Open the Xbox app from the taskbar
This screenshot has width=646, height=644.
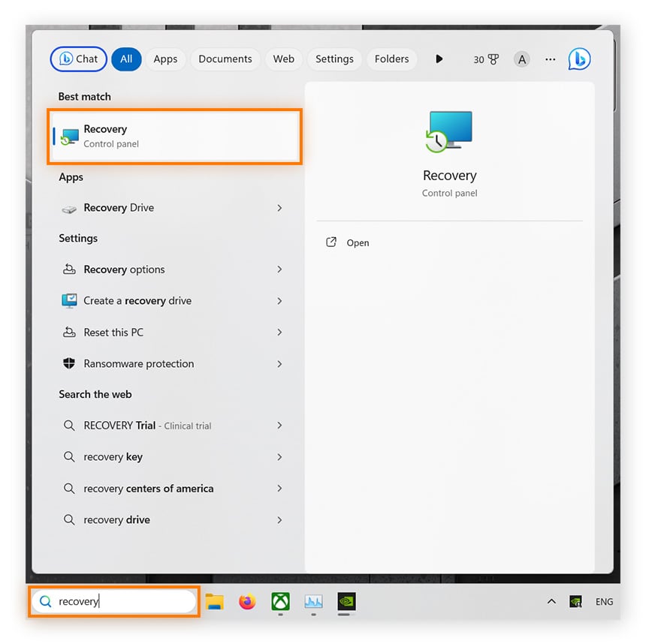click(280, 601)
